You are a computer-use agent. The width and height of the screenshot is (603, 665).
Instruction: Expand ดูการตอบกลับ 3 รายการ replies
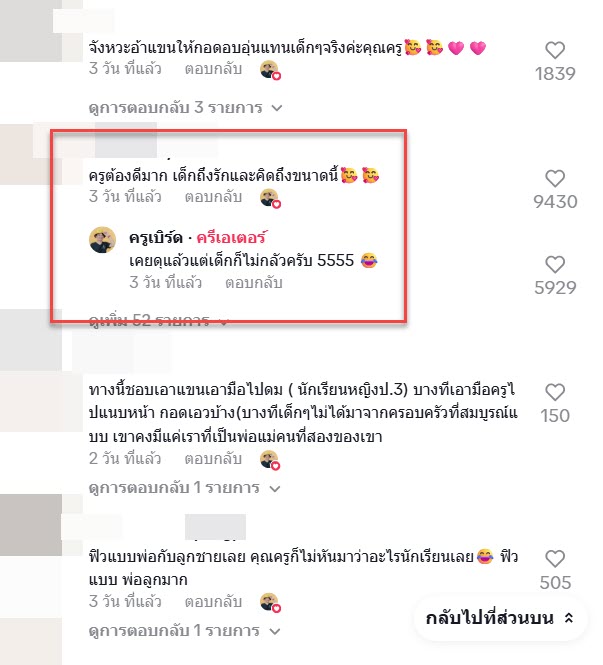coord(185,108)
